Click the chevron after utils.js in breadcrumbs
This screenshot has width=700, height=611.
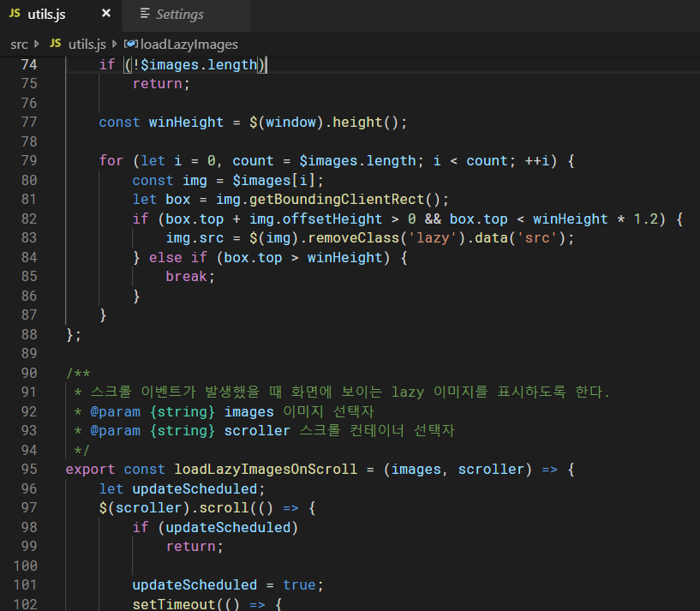pos(114,44)
